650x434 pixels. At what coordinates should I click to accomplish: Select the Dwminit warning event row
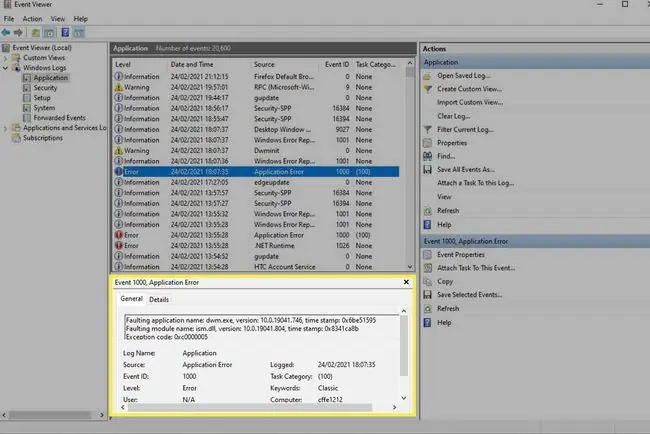tap(257, 150)
